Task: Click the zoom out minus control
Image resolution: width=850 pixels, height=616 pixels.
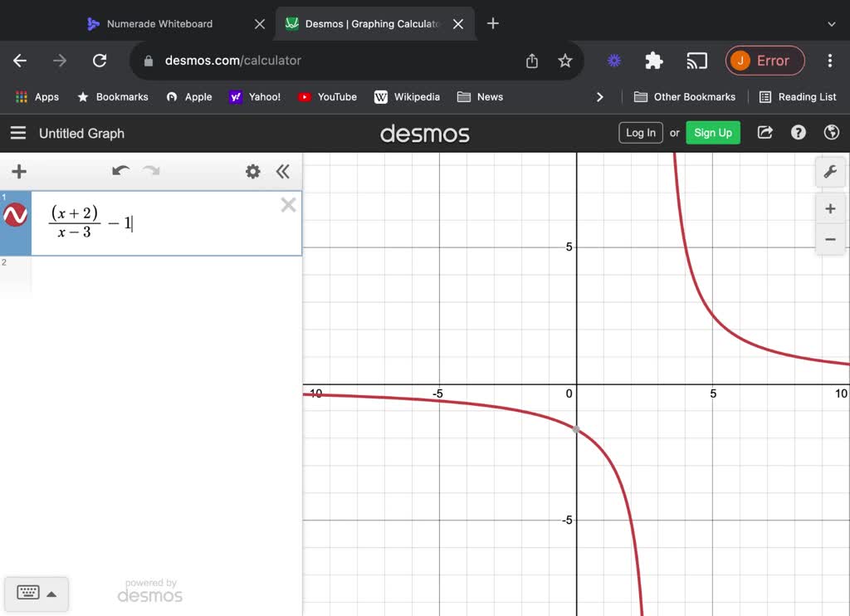Action: [830, 239]
